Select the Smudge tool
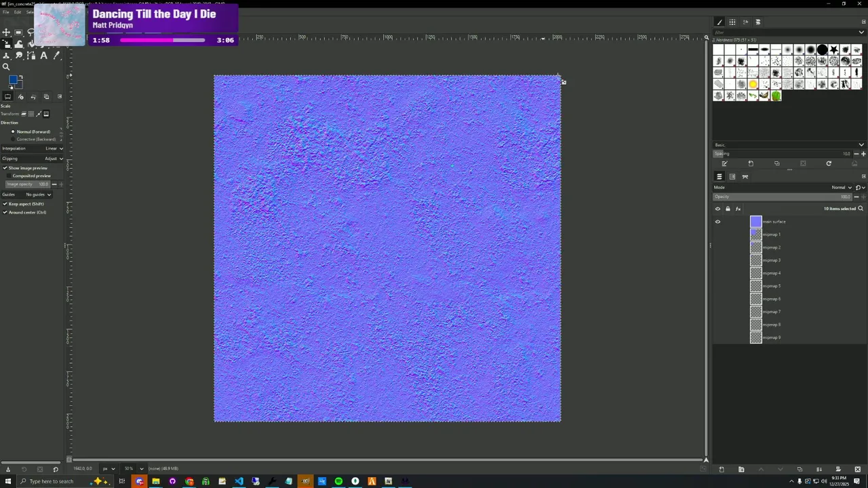The height and width of the screenshot is (488, 868). coord(18,56)
